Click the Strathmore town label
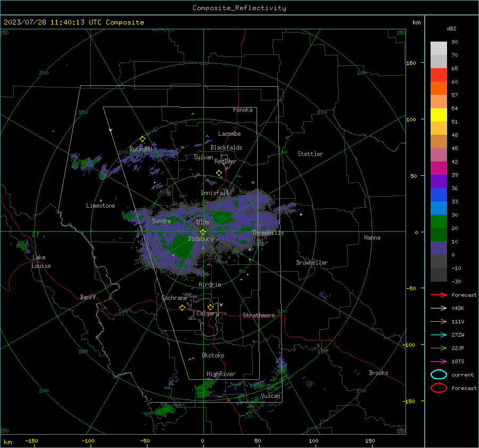Screen dimensions: 479x448 point(259,315)
